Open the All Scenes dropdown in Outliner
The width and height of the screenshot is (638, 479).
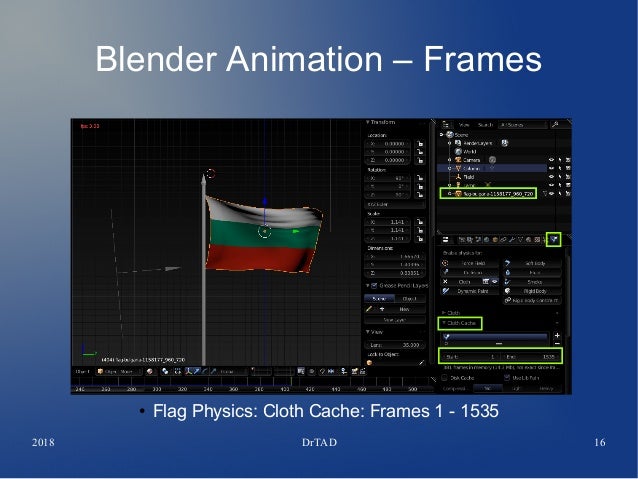click(x=523, y=125)
